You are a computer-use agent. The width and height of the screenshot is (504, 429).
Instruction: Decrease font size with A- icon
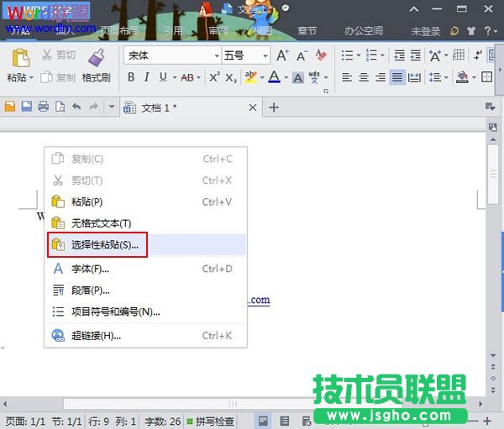(302, 55)
